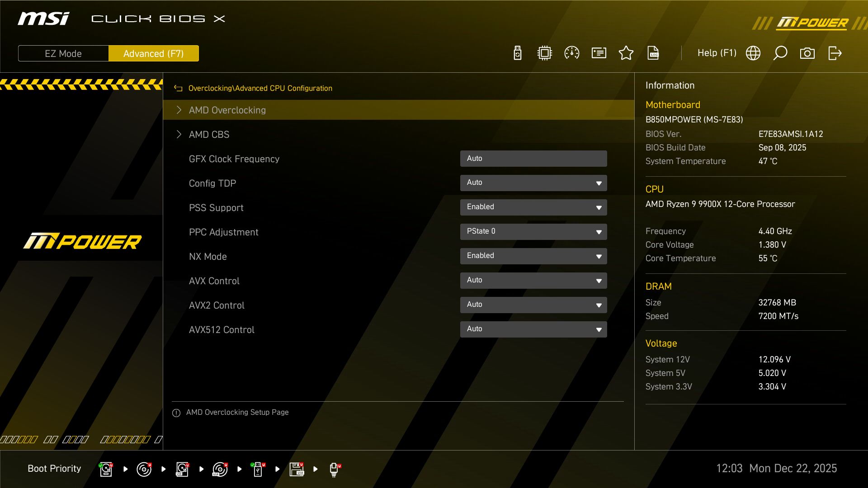
Task: Take a screenshot with the camera icon
Action: (808, 53)
